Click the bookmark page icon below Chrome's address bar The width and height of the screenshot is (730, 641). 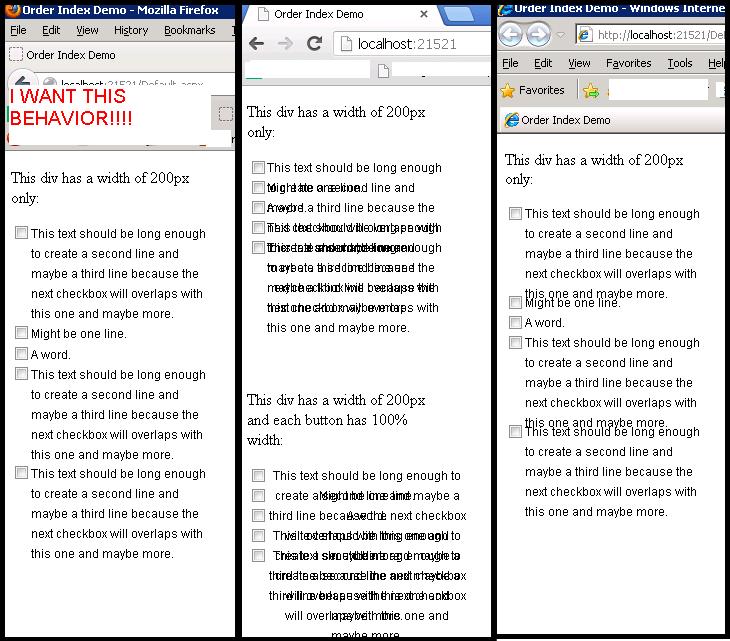pyautogui.click(x=383, y=71)
